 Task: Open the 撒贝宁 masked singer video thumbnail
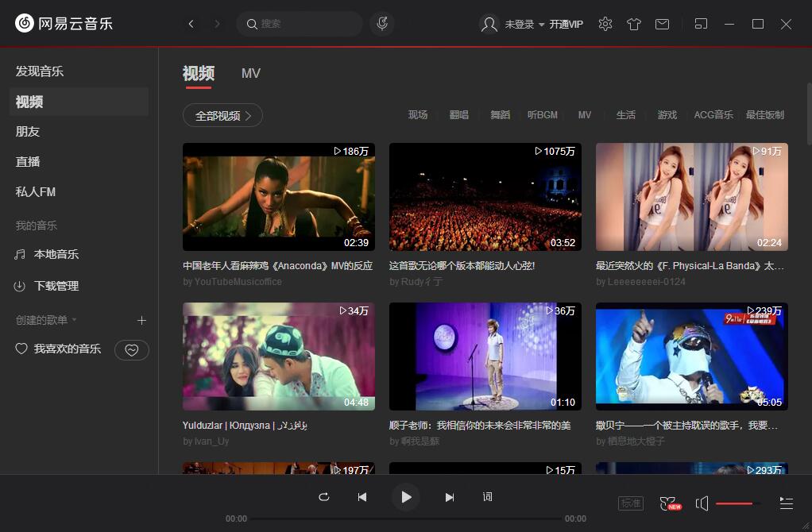[x=692, y=357]
